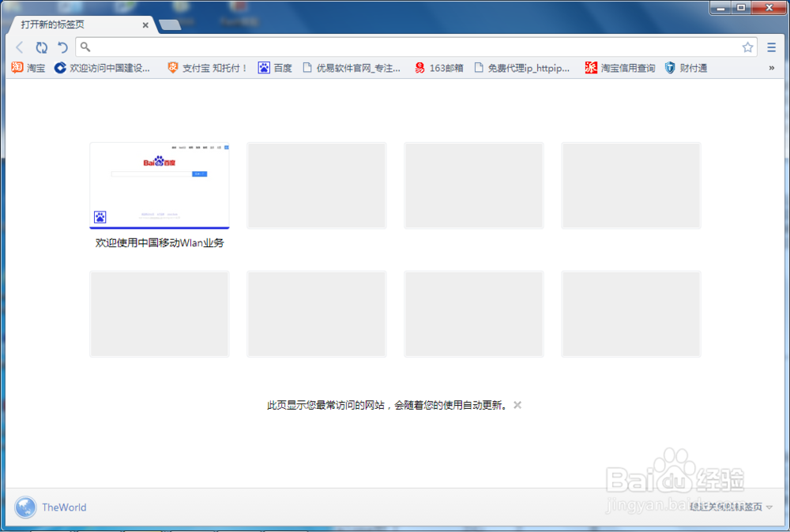Click the Baidu favicon on the first thumbnail
Screen dimensions: 790x532
(x=100, y=217)
